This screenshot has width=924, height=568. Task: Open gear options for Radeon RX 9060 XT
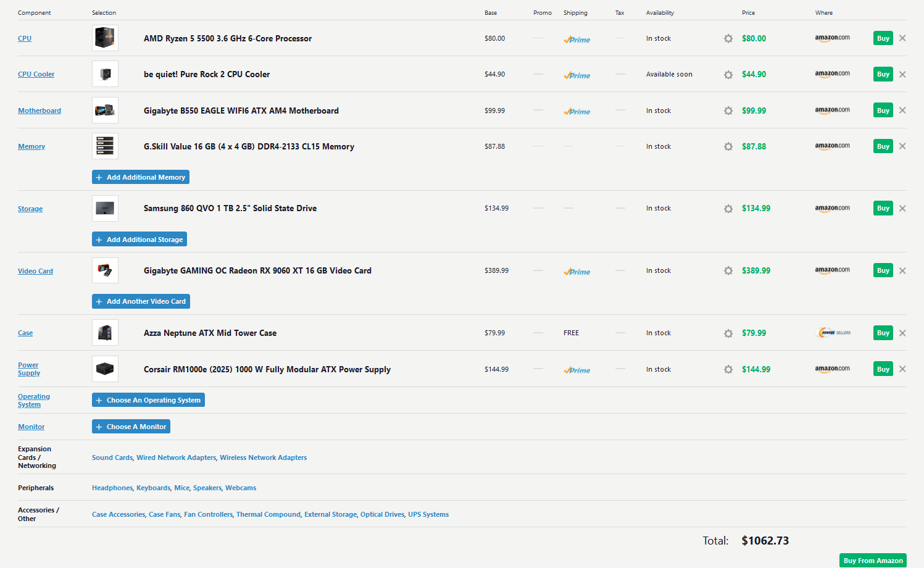(728, 270)
